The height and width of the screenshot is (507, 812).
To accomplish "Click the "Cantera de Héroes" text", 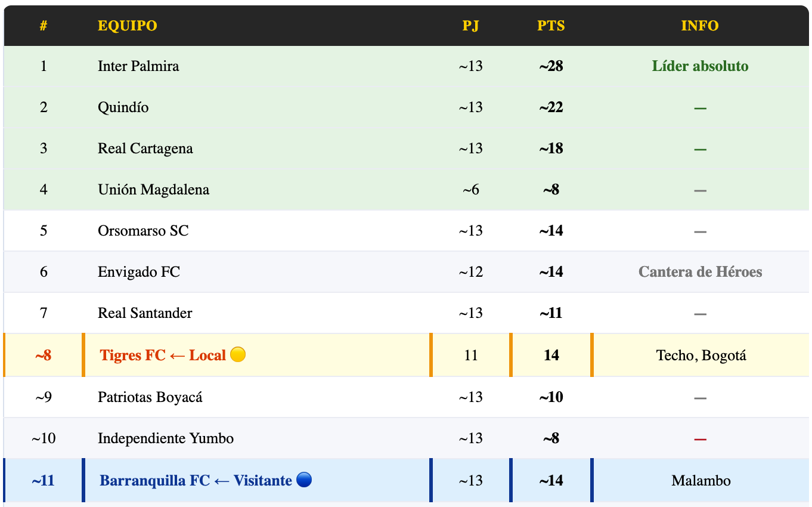I will [x=700, y=272].
